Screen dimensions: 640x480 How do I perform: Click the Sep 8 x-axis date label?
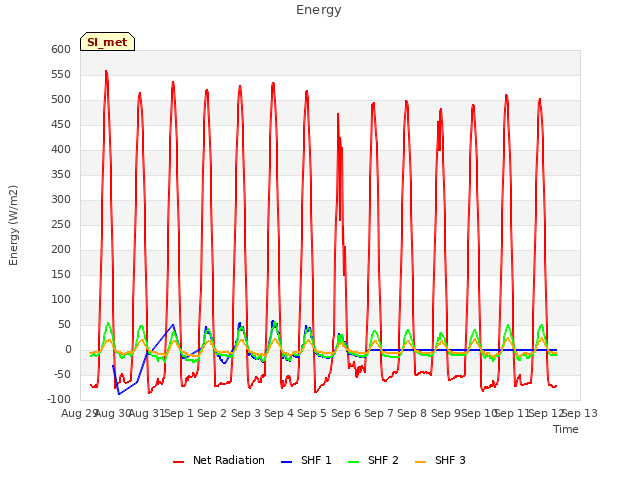(x=412, y=413)
